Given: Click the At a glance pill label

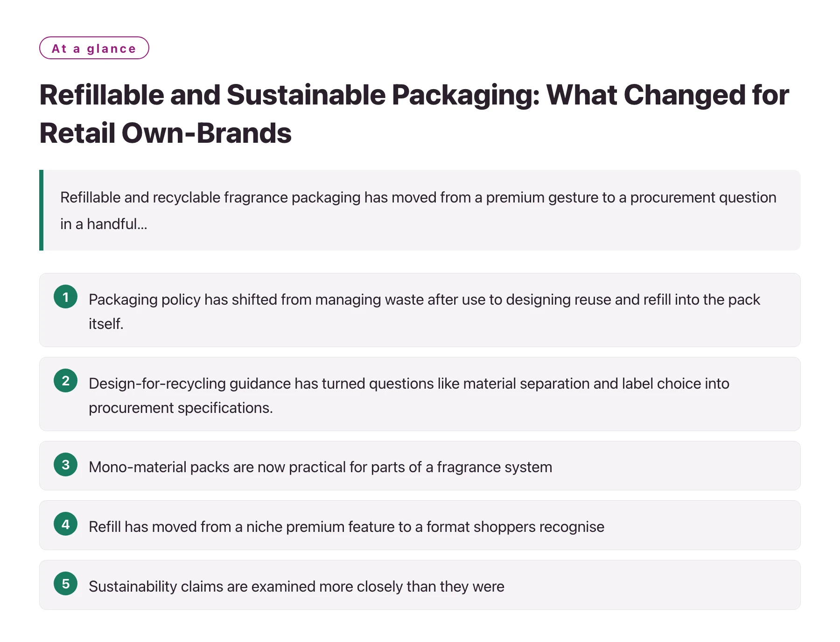Looking at the screenshot, I should click(94, 48).
